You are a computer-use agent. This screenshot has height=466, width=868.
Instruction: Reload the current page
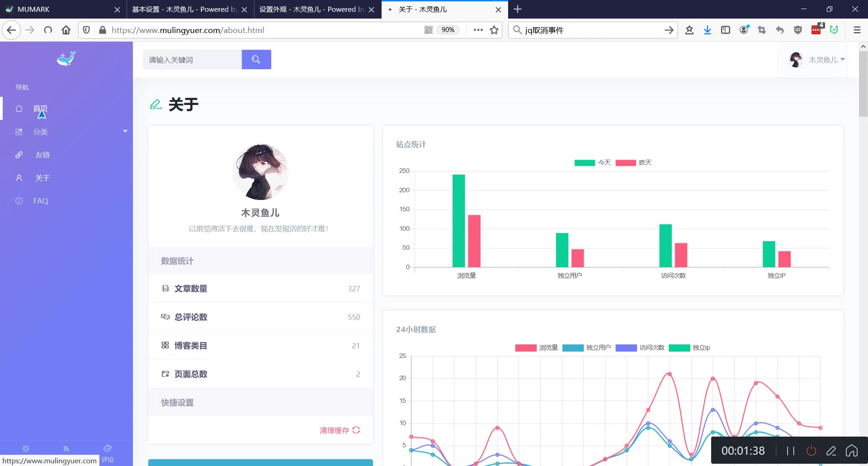48,30
